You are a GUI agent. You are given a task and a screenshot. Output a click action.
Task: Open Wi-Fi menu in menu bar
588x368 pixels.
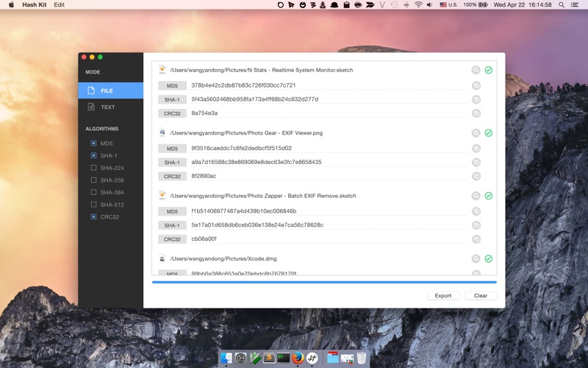coord(418,5)
